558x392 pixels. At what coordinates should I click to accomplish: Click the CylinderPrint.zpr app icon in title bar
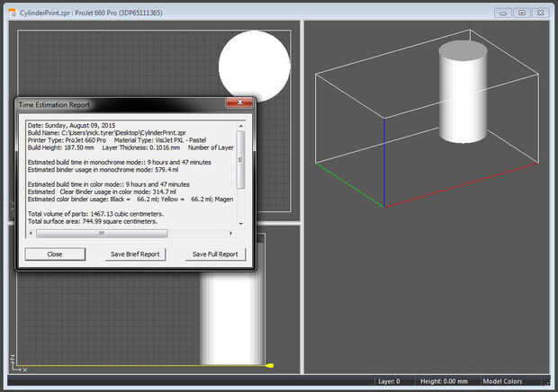point(11,12)
